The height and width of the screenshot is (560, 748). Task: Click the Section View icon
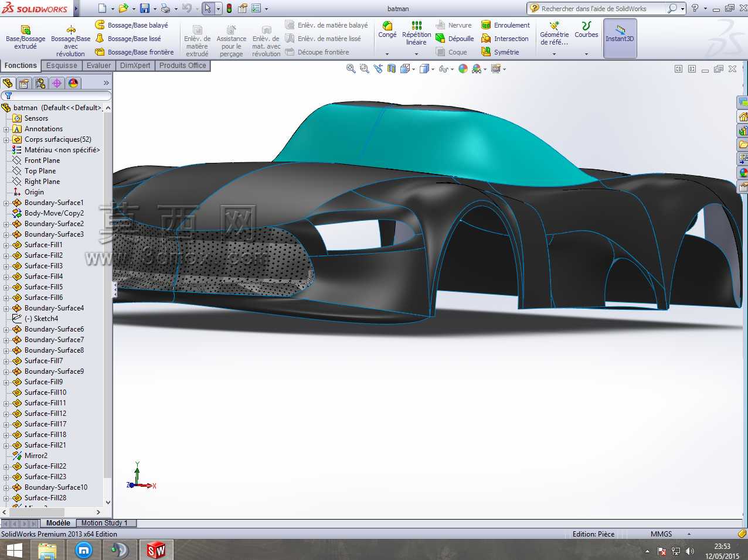[392, 69]
